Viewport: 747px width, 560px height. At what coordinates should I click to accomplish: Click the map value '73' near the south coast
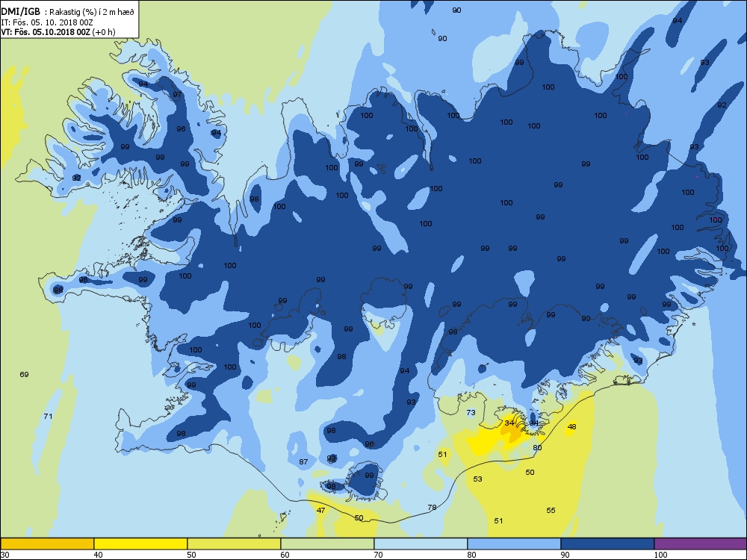click(471, 412)
